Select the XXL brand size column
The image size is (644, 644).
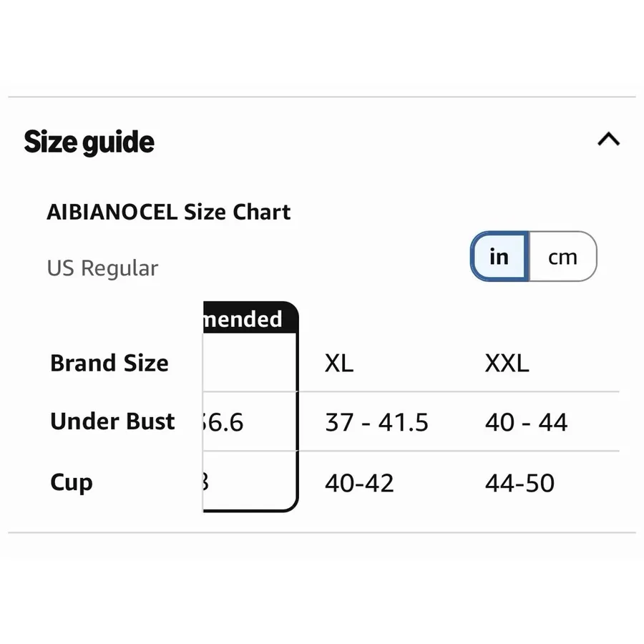(507, 363)
